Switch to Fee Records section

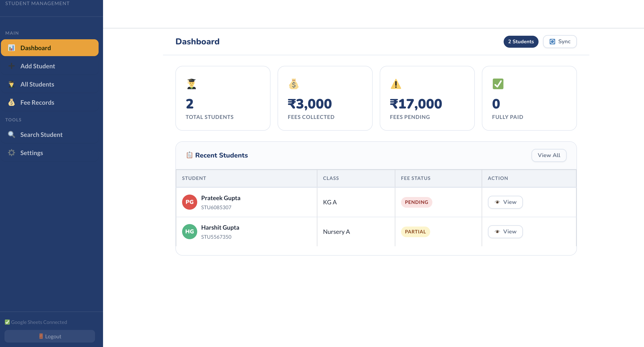[37, 103]
